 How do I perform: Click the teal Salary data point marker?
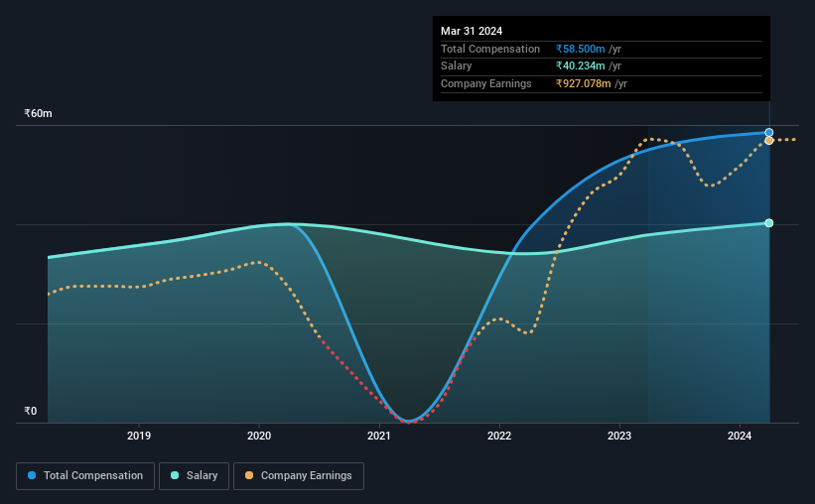tap(768, 223)
